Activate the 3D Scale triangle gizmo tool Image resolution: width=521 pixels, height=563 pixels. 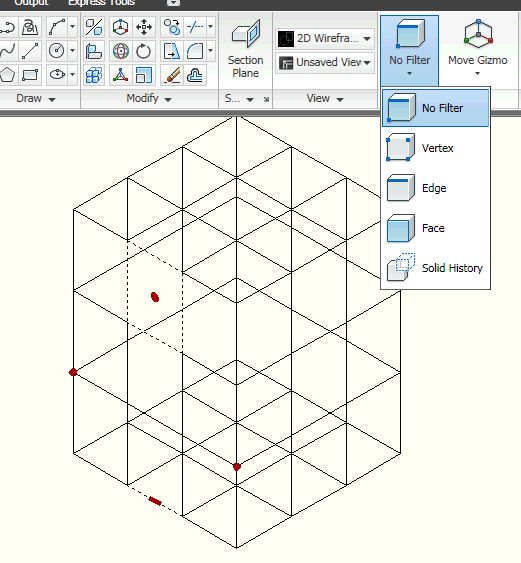click(120, 75)
